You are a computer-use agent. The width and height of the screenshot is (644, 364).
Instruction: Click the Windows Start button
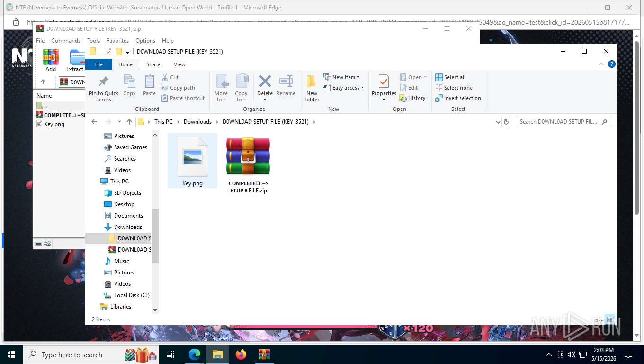pyautogui.click(x=11, y=355)
